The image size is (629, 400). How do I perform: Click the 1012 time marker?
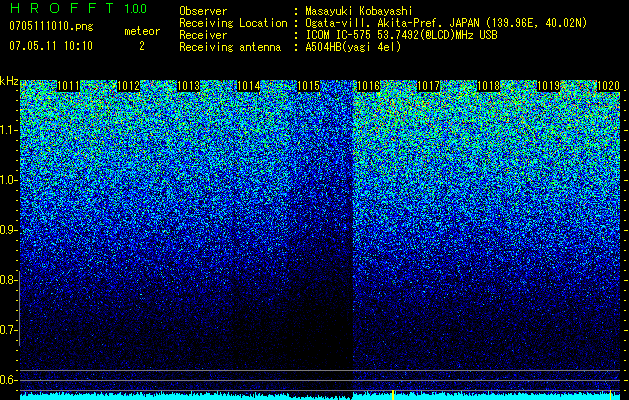coord(128,86)
